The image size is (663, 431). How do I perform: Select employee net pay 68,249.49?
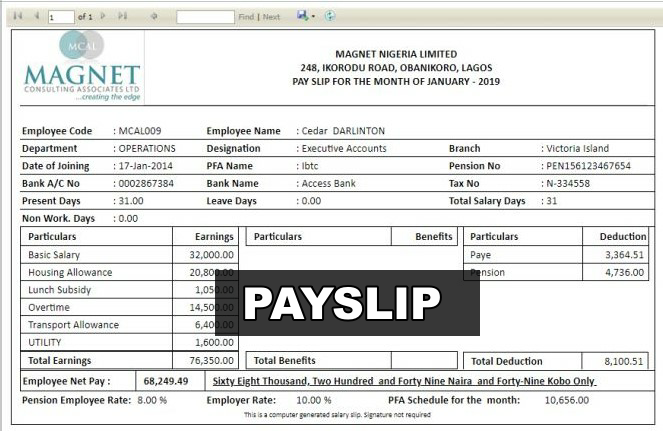[166, 382]
